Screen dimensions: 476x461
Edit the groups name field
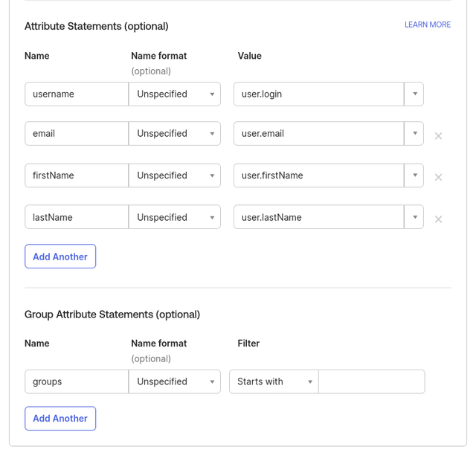click(x=77, y=381)
